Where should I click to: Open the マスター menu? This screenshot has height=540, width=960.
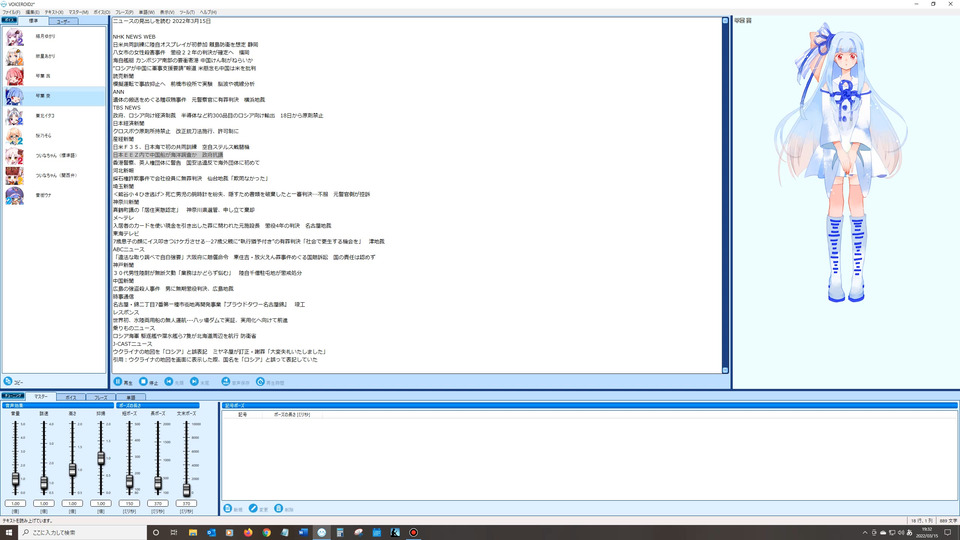(78, 12)
